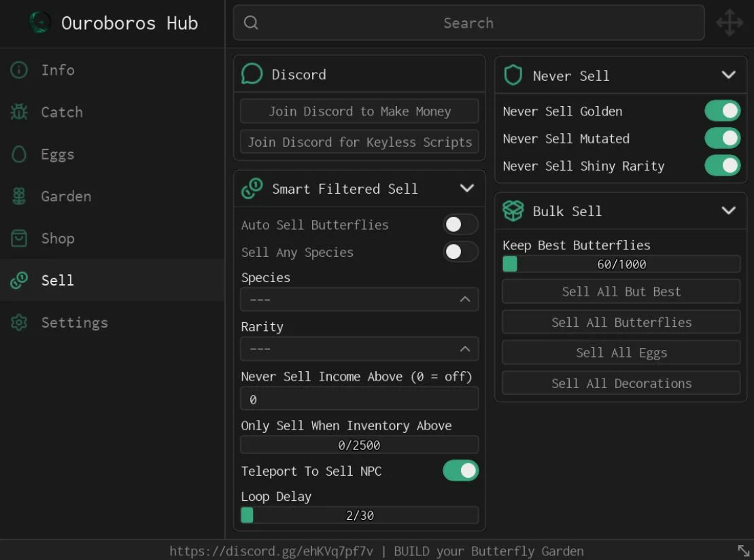Click the box icon in Bulk Sell header
The image size is (754, 560).
[513, 211]
